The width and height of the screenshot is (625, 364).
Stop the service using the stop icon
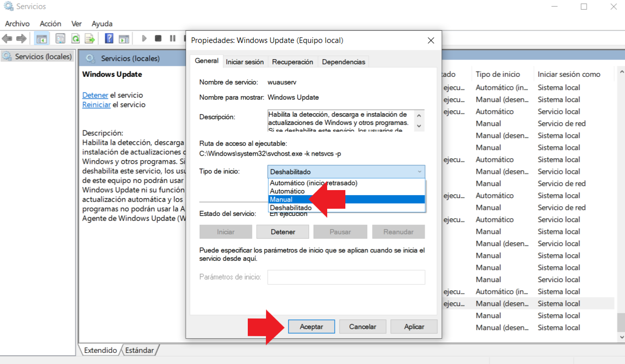(158, 38)
